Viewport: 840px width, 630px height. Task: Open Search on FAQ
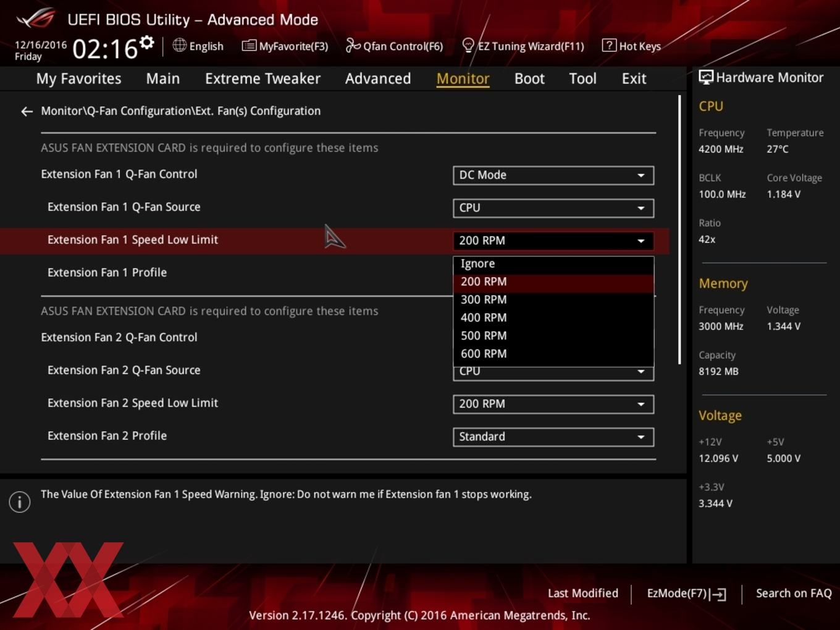tap(794, 594)
